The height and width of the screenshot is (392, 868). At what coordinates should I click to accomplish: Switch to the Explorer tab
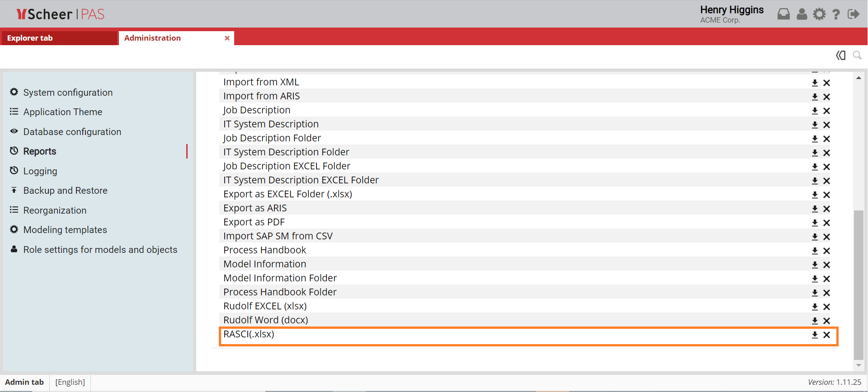tap(30, 38)
